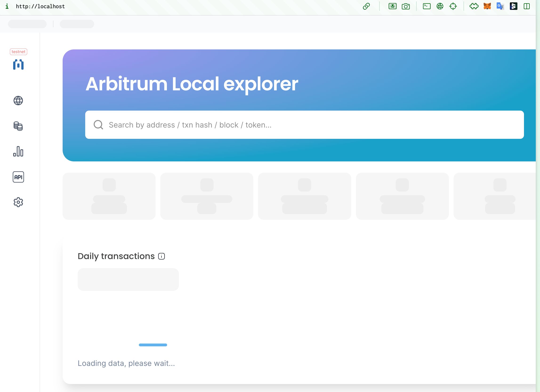Click the Daily transactions info icon
Viewport: 540px width, 392px height.
tap(161, 256)
